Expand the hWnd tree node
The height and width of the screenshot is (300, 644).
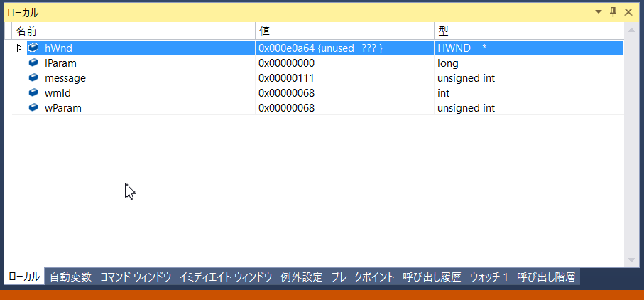tap(19, 48)
